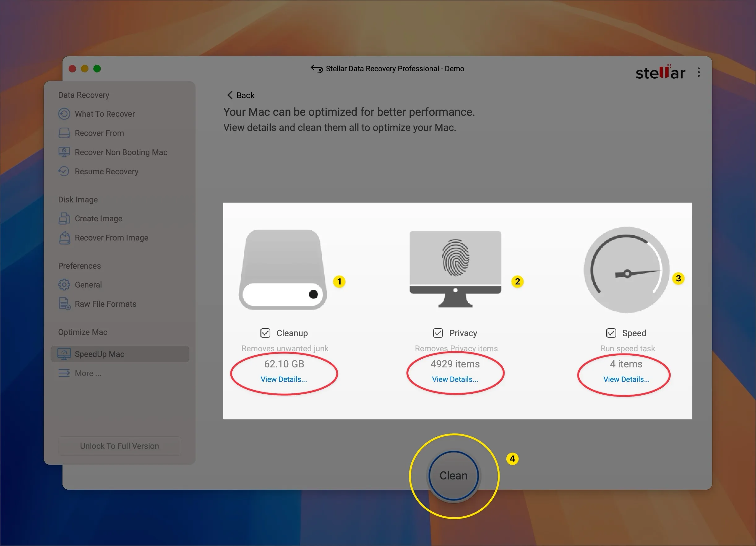Toggle the Privacy checkbox
This screenshot has width=756, height=546.
pos(438,333)
